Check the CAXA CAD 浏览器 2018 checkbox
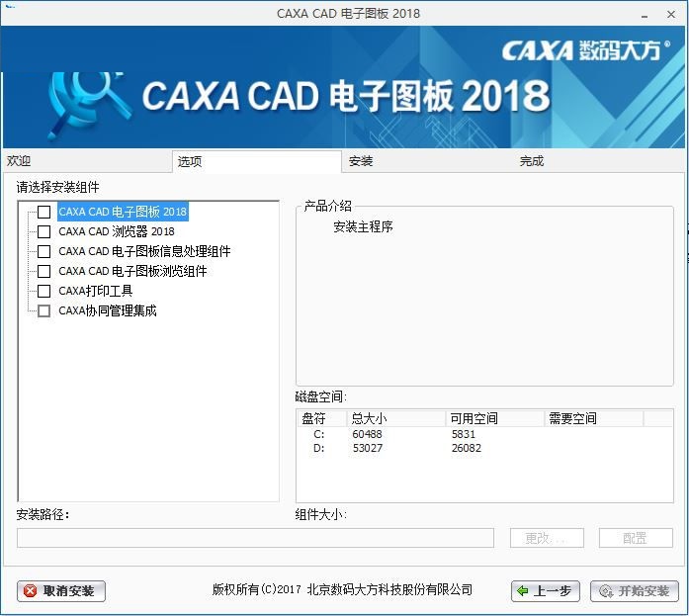689x616 pixels. coord(43,231)
